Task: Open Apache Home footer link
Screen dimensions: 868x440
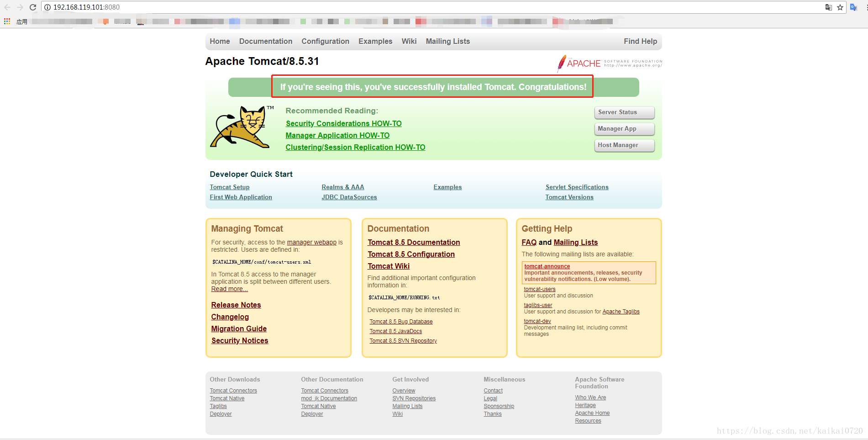Action: (x=592, y=413)
